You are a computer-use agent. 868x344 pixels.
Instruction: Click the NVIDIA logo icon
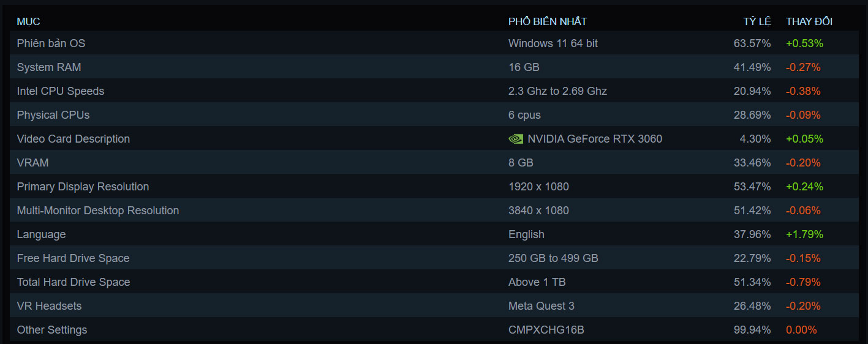(515, 139)
